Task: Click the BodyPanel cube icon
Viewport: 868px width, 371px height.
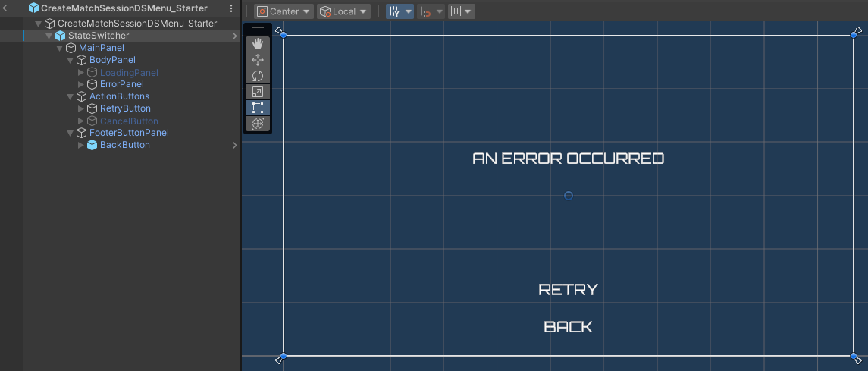Action: (81, 60)
